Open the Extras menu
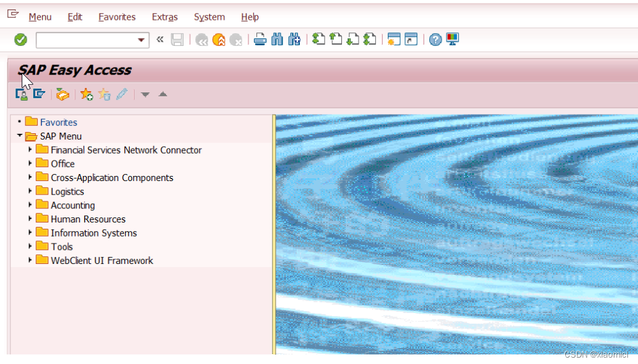The height and width of the screenshot is (364, 638). coord(165,17)
